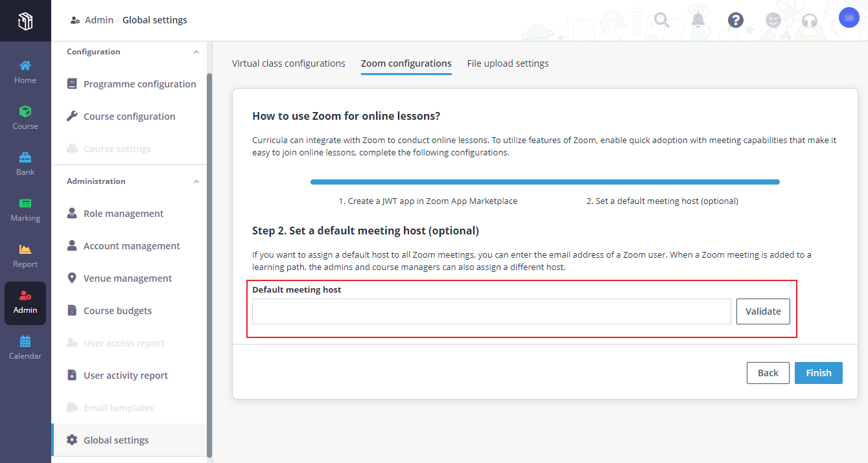Open the File upload settings tab
868x463 pixels.
[x=508, y=63]
